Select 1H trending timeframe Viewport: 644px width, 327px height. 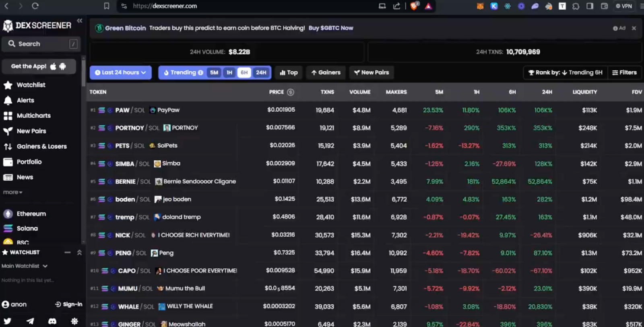pyautogui.click(x=229, y=72)
